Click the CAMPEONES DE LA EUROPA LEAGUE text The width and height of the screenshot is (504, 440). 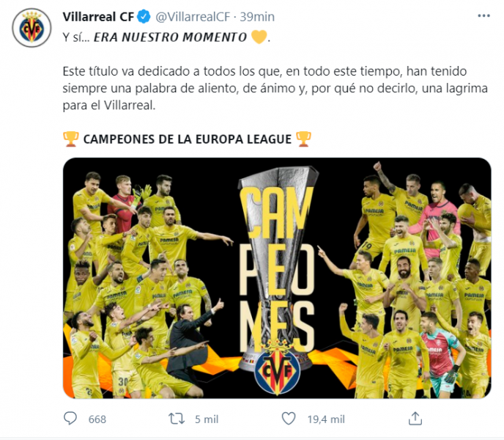pyautogui.click(x=188, y=139)
